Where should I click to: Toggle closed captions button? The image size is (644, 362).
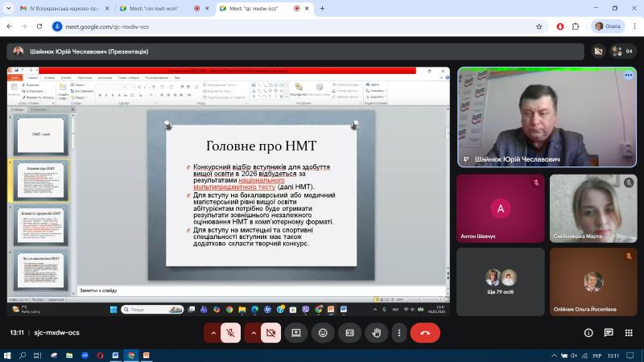[349, 332]
